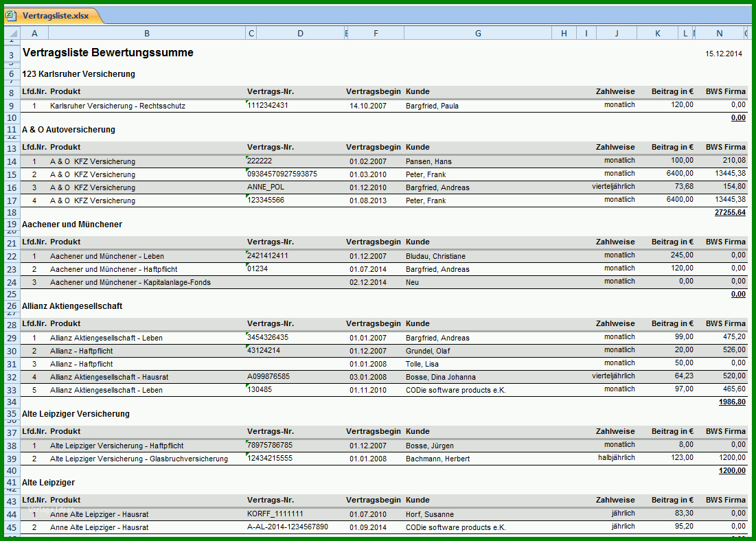This screenshot has width=756, height=541.
Task: Click the Vertragsliste.xlsx workbook tab
Action: [x=55, y=16]
